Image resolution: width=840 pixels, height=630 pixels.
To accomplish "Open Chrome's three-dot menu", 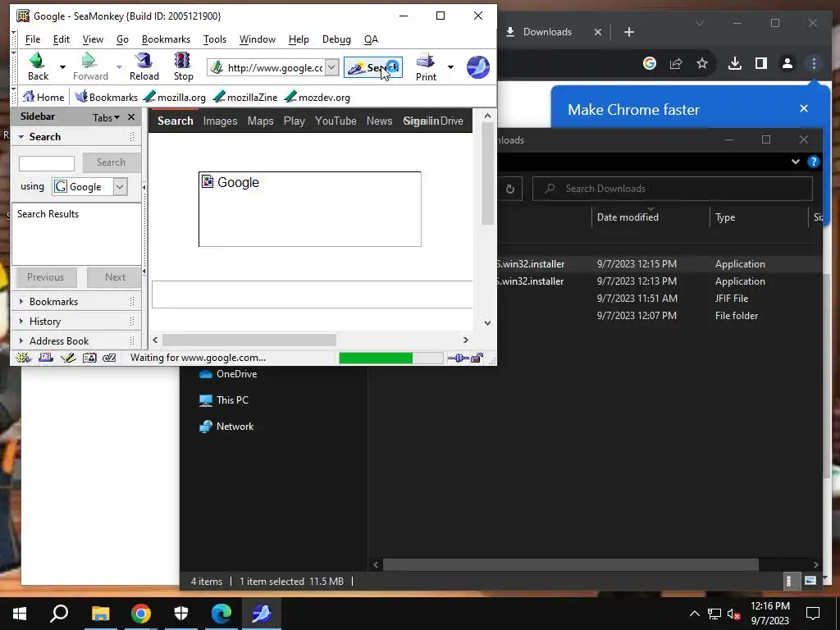I will tap(814, 63).
